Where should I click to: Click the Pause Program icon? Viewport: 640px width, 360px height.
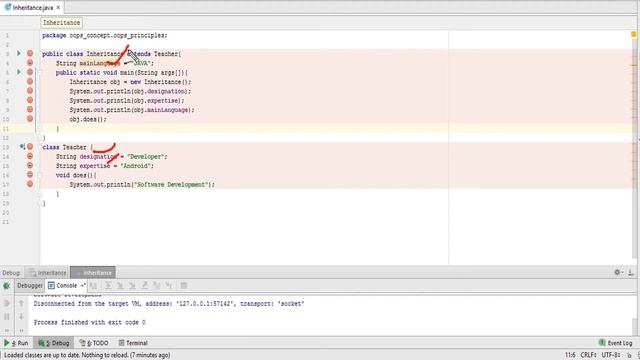point(7,316)
